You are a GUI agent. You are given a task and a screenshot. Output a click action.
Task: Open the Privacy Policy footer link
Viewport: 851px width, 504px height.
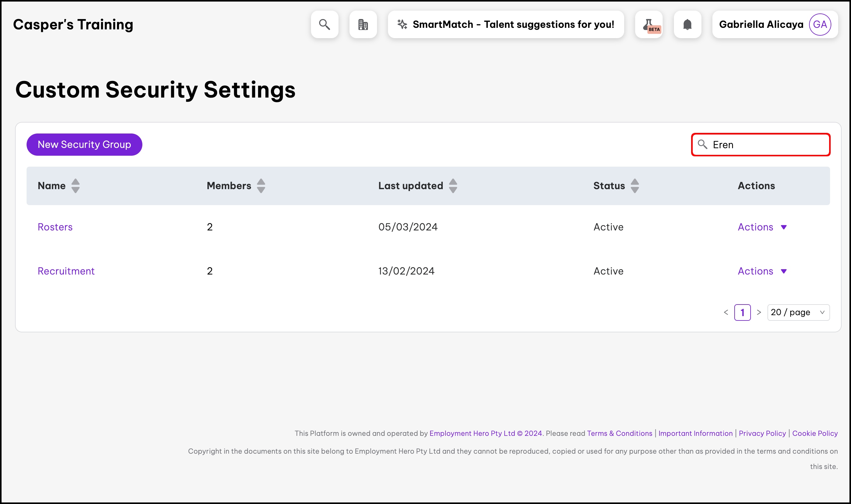[x=762, y=433]
